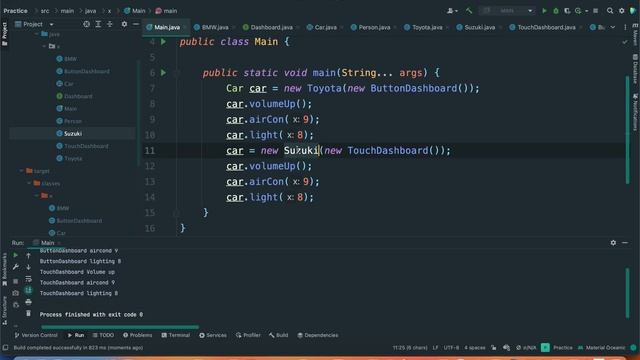640x360 pixels.
Task: Open run configuration wrench in Run panel
Action: coord(16,267)
